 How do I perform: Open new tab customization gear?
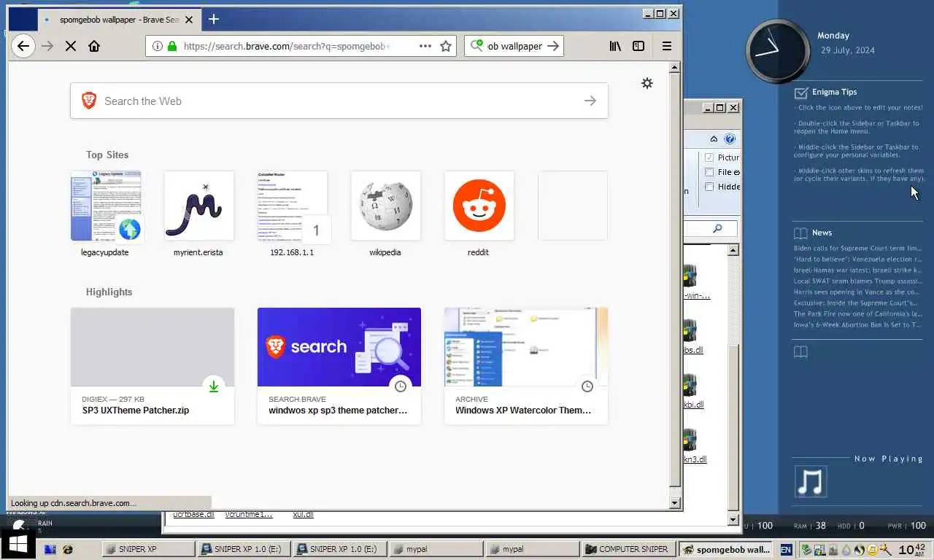pyautogui.click(x=647, y=83)
